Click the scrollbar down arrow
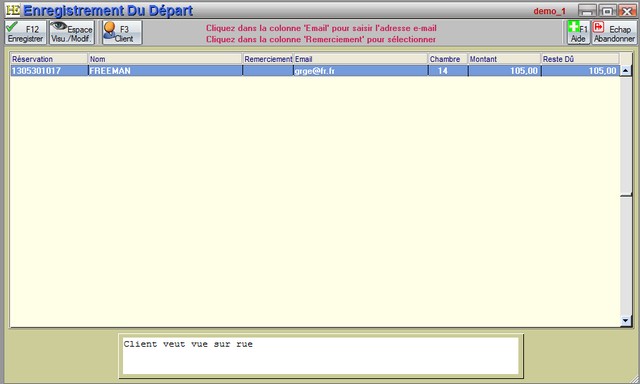Viewport: 640px width, 384px height. [x=626, y=321]
